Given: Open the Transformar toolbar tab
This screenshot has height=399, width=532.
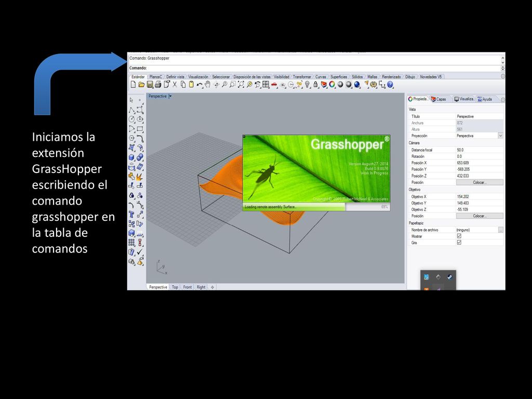Looking at the screenshot, I should [x=302, y=77].
